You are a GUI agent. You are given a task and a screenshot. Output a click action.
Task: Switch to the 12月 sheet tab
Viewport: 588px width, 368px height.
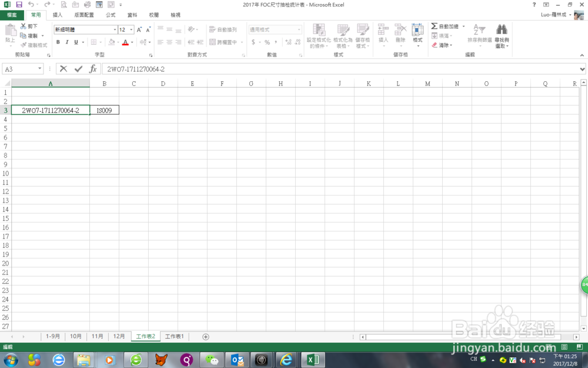(119, 336)
